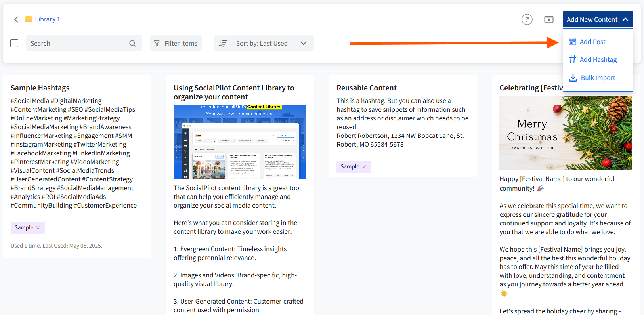Click 'Robert Robertson, 1234 NW Bobcat Lane' address text
The height and width of the screenshot is (315, 644).
pyautogui.click(x=400, y=140)
